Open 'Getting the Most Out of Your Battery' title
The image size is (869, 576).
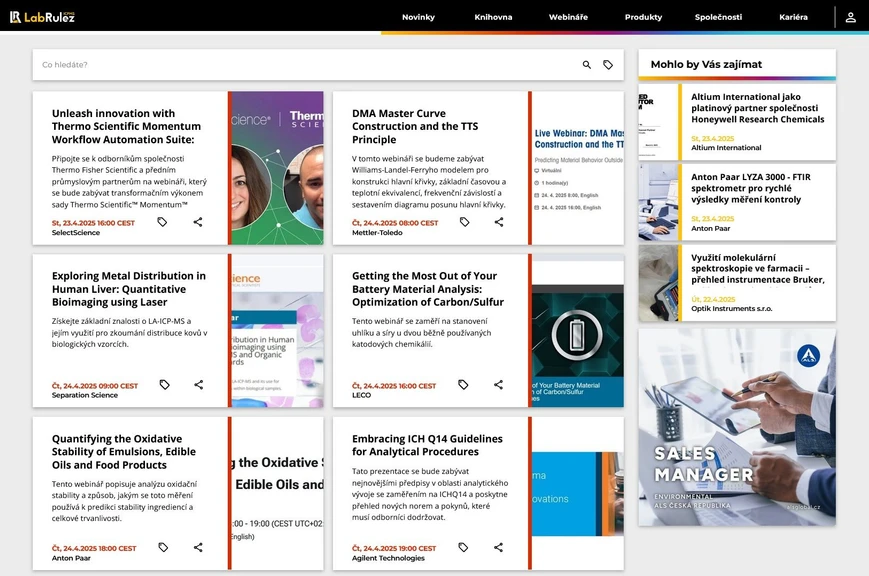click(x=428, y=289)
